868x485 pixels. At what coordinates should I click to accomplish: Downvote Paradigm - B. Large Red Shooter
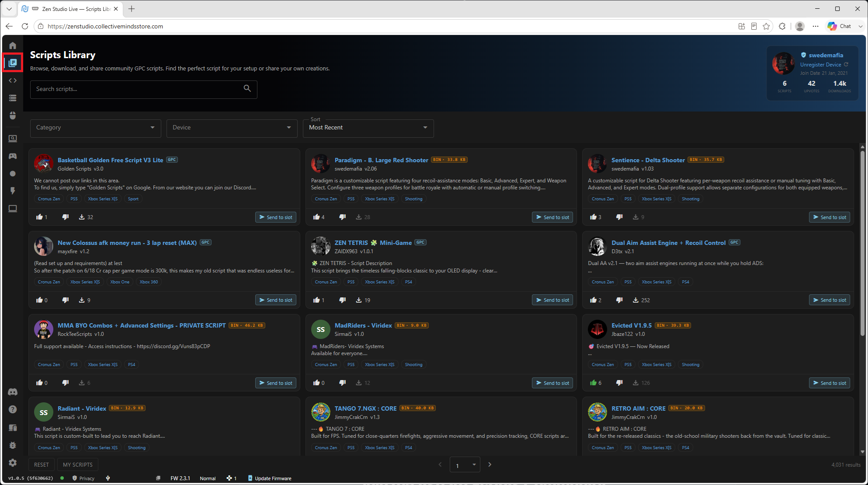click(343, 217)
